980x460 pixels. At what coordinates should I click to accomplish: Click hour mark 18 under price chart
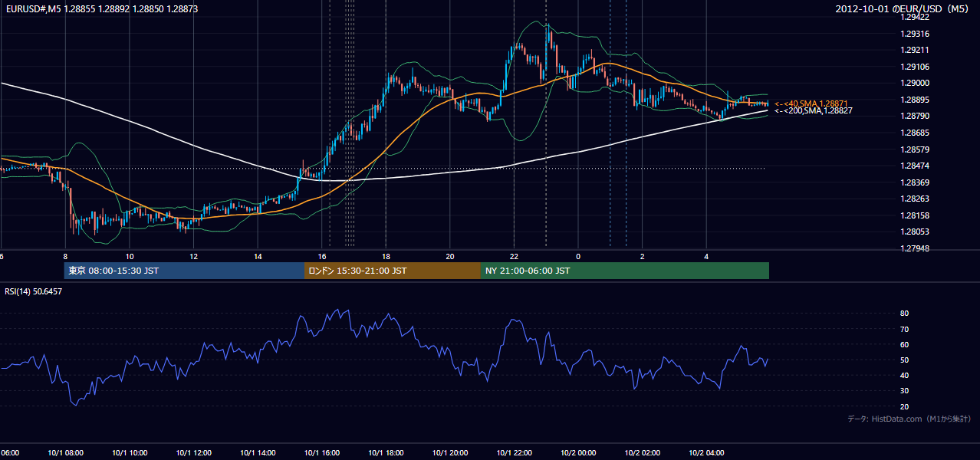pos(386,256)
